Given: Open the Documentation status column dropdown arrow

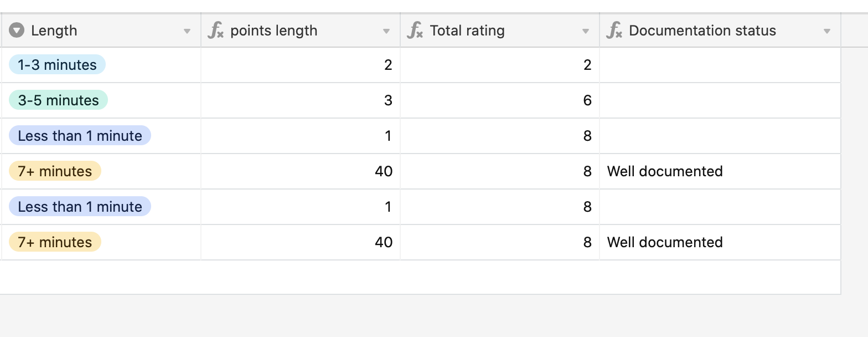Looking at the screenshot, I should click(827, 31).
